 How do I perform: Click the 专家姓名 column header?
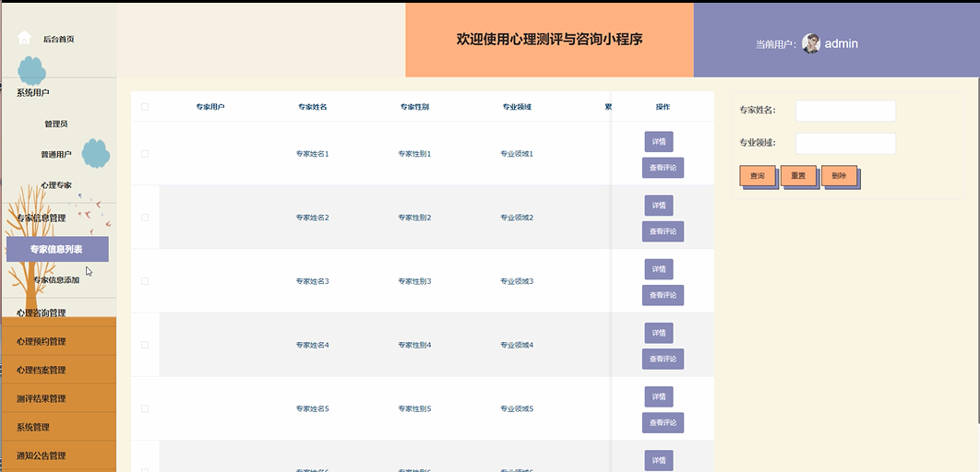pyautogui.click(x=313, y=107)
